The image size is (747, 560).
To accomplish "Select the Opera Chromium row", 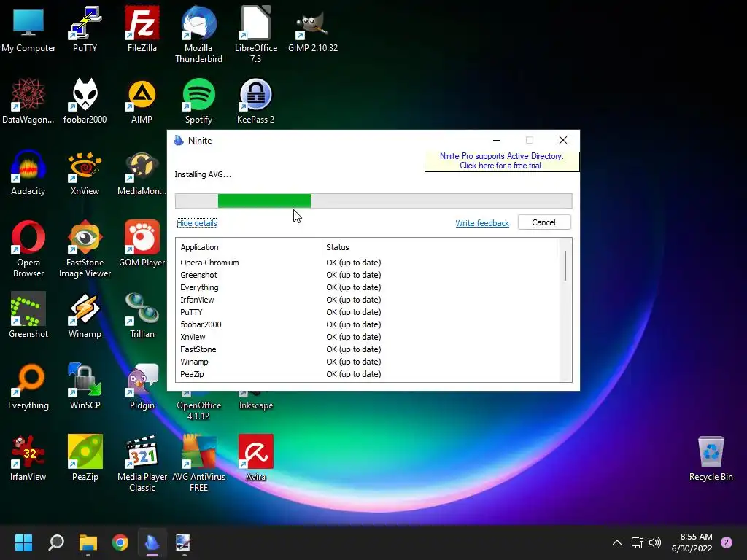I will (367, 262).
